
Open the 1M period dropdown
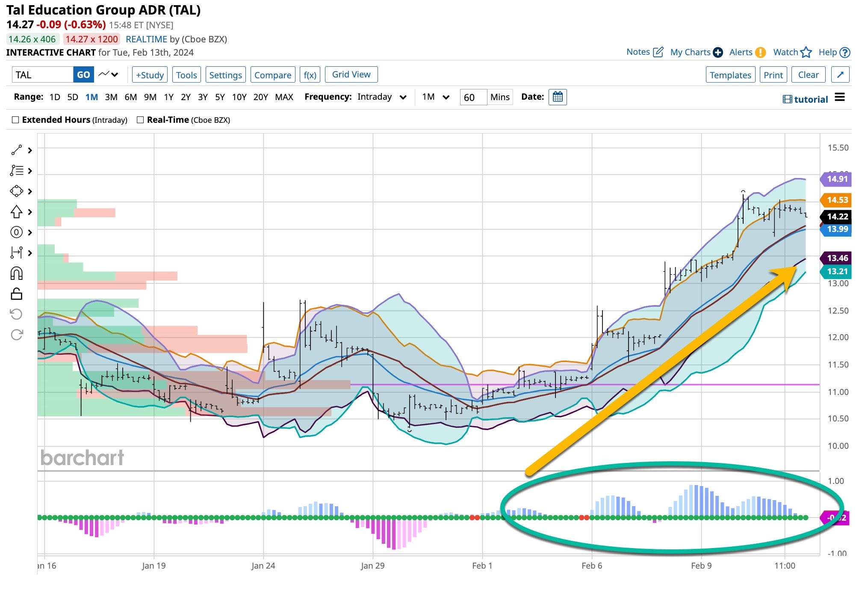(435, 97)
